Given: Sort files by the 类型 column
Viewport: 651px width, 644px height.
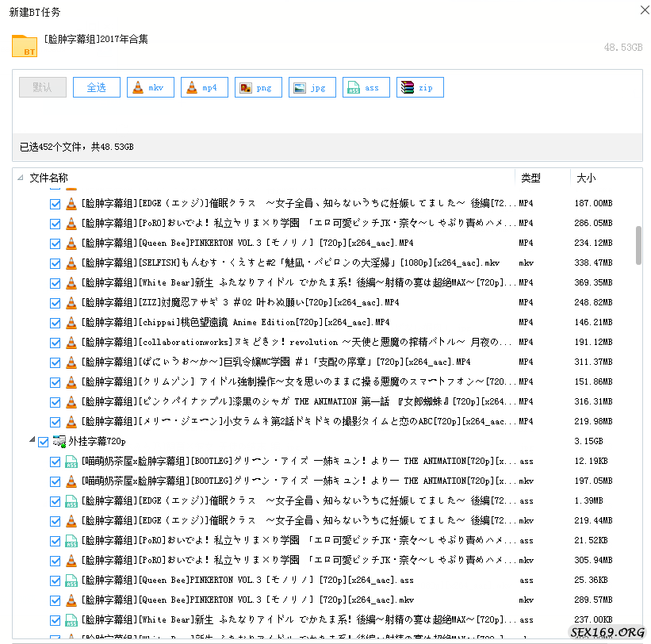Looking at the screenshot, I should [531, 178].
